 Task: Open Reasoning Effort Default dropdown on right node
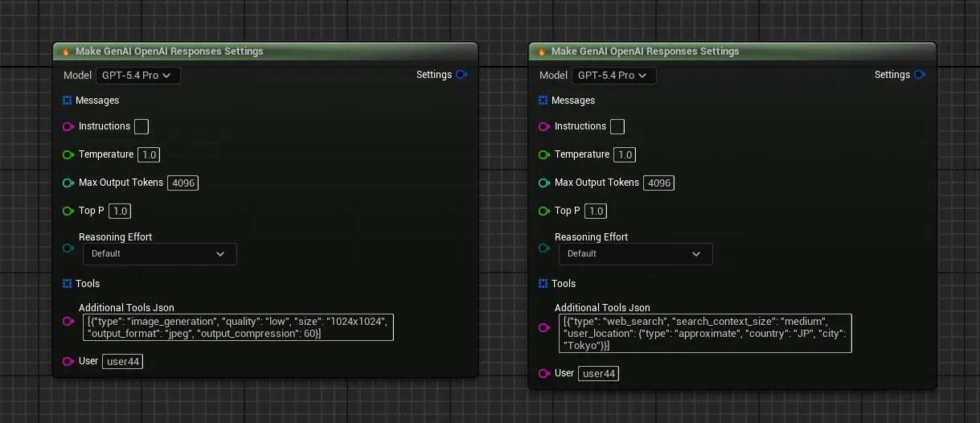point(636,254)
